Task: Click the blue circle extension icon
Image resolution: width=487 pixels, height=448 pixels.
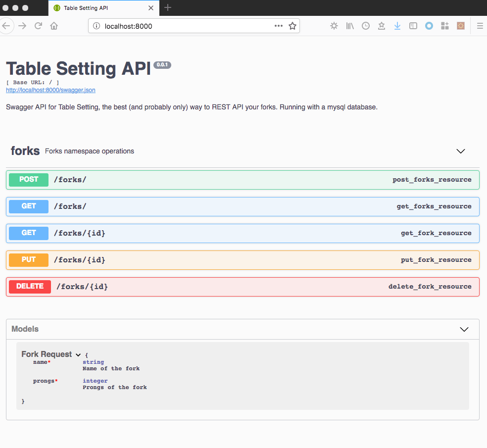Action: pos(429,26)
